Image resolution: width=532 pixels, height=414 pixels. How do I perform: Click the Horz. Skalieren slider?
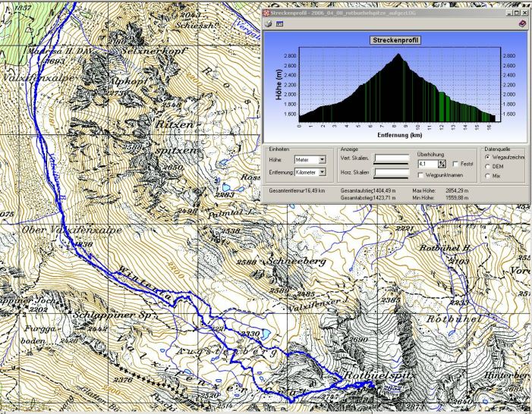(391, 173)
